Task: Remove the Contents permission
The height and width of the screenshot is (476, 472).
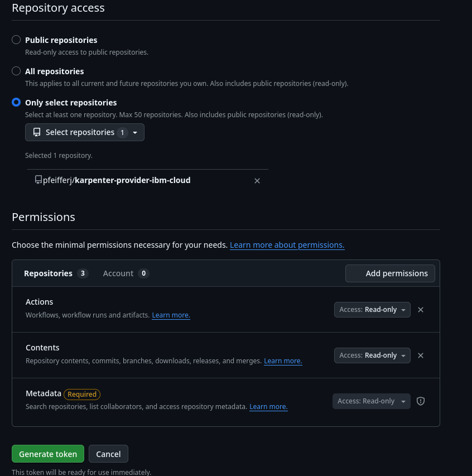Action: (421, 355)
